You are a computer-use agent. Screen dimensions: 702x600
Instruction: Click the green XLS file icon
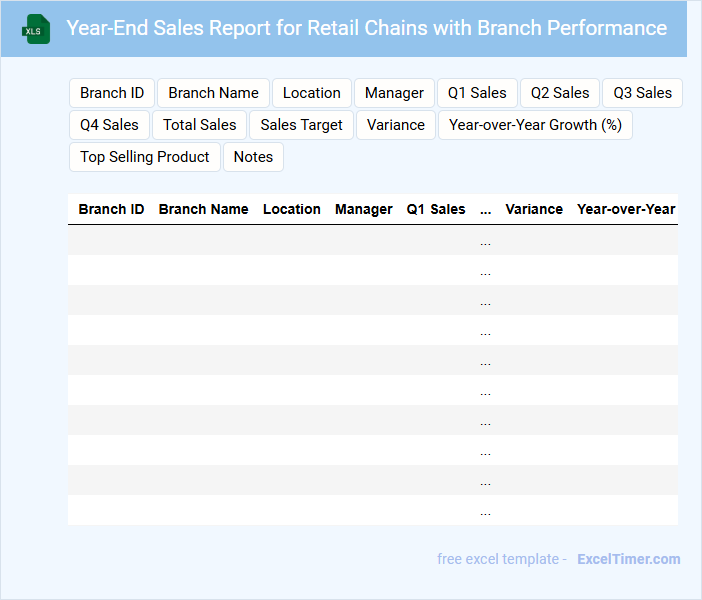click(36, 29)
